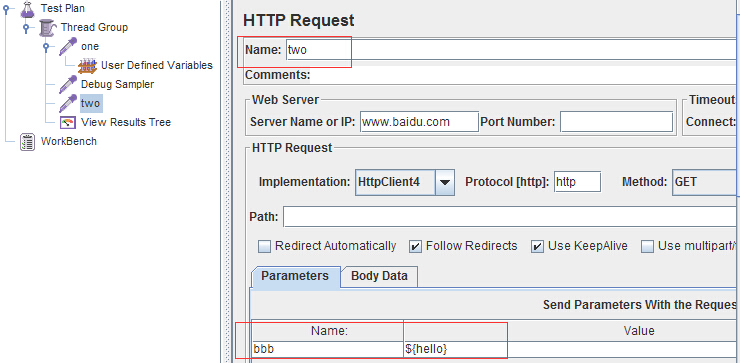
Task: Uncheck Use KeepAlive checkbox
Action: (x=538, y=246)
